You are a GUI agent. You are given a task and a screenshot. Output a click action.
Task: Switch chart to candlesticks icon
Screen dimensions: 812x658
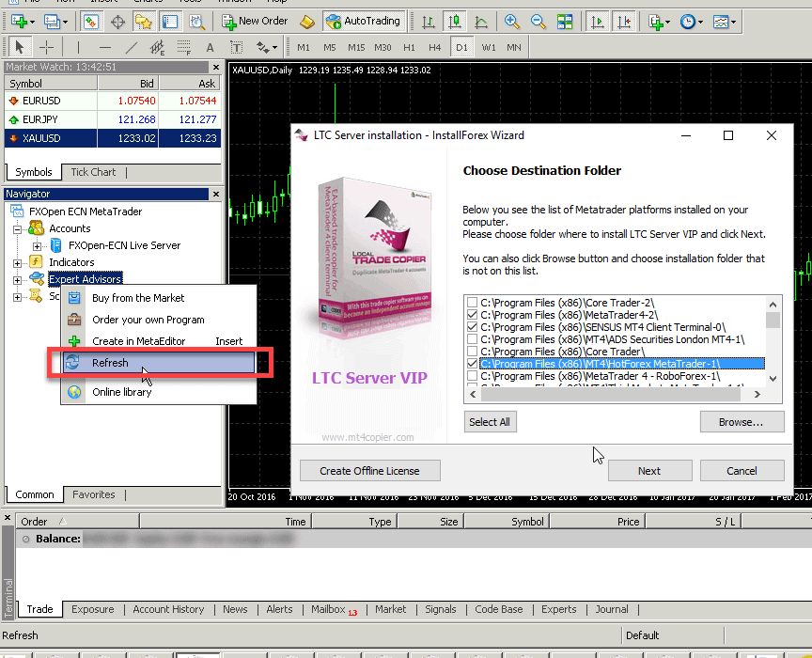pos(454,22)
